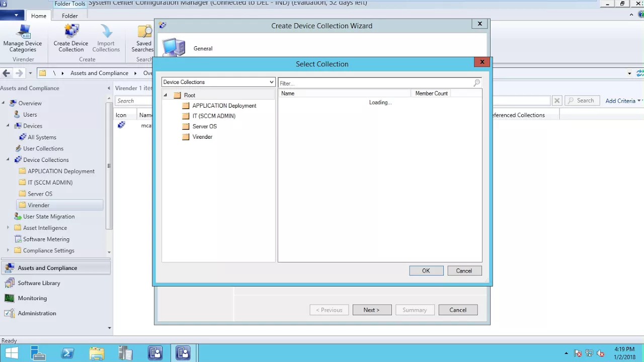Click Cancel in the Select Collection dialog
The width and height of the screenshot is (644, 362).
coord(464,271)
